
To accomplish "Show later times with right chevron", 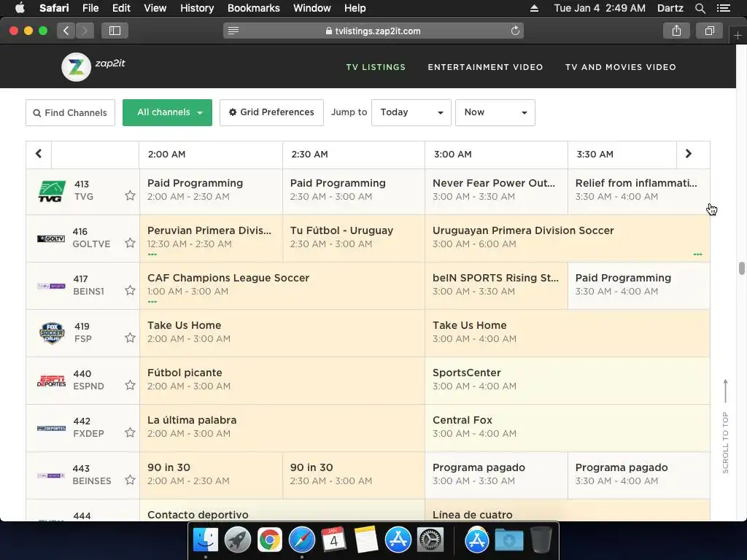I will [689, 154].
